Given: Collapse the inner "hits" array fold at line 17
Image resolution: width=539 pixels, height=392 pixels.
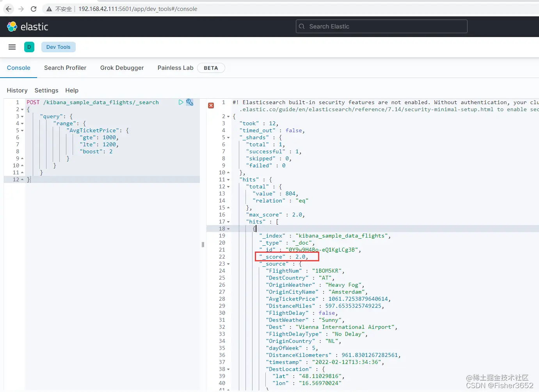Looking at the screenshot, I should click(x=228, y=222).
